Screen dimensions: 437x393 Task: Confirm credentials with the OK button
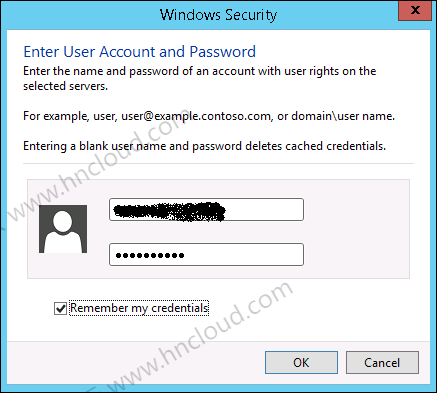(x=301, y=362)
